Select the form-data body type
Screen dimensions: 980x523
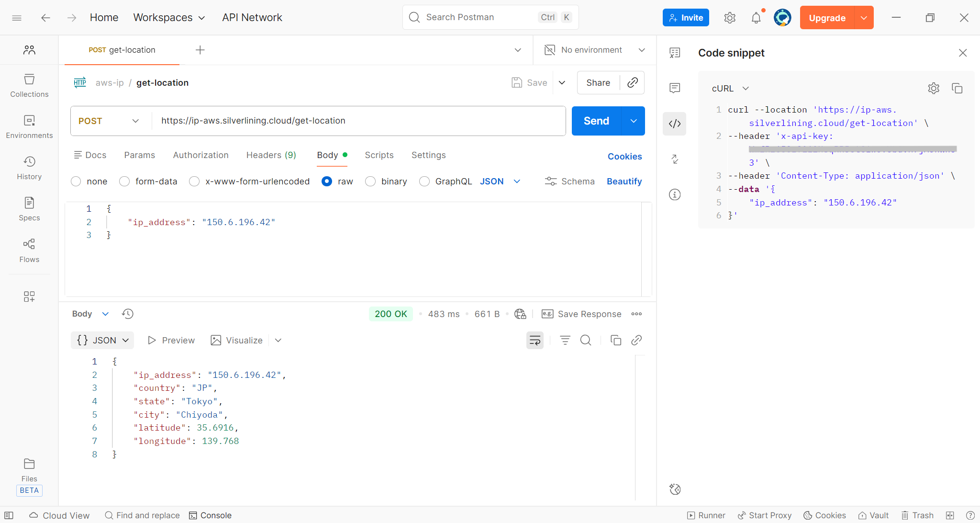(x=125, y=182)
